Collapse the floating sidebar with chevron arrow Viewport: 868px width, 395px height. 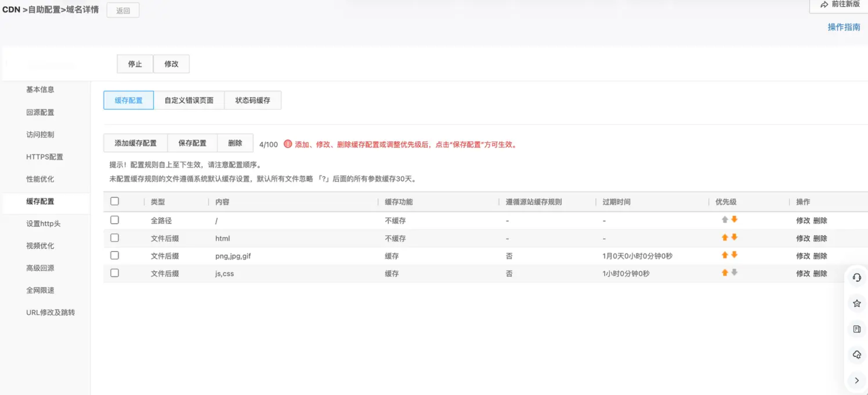click(x=856, y=381)
